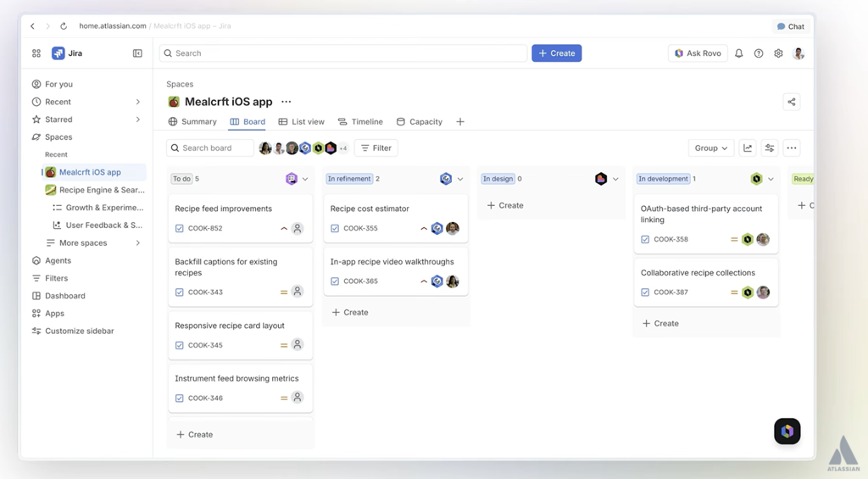Open the Capacity tab
The image size is (868, 479).
pyautogui.click(x=419, y=122)
